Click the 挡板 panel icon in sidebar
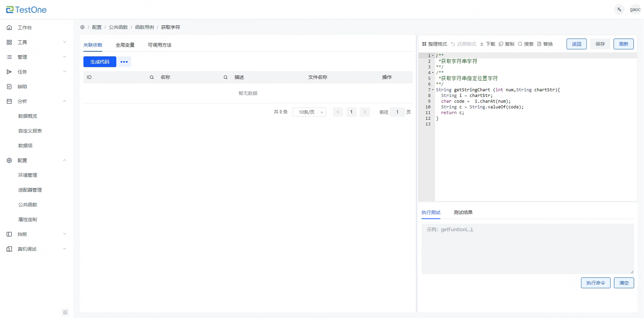The width and height of the screenshot is (644, 318). point(9,234)
